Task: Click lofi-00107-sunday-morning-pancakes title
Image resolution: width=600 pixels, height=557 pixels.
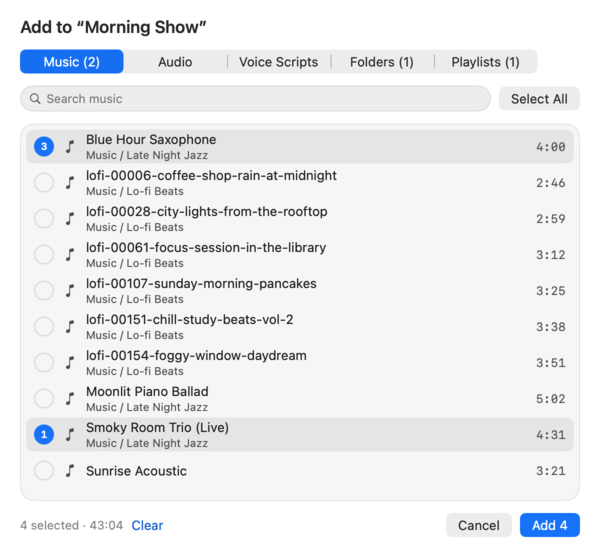Action: point(201,283)
